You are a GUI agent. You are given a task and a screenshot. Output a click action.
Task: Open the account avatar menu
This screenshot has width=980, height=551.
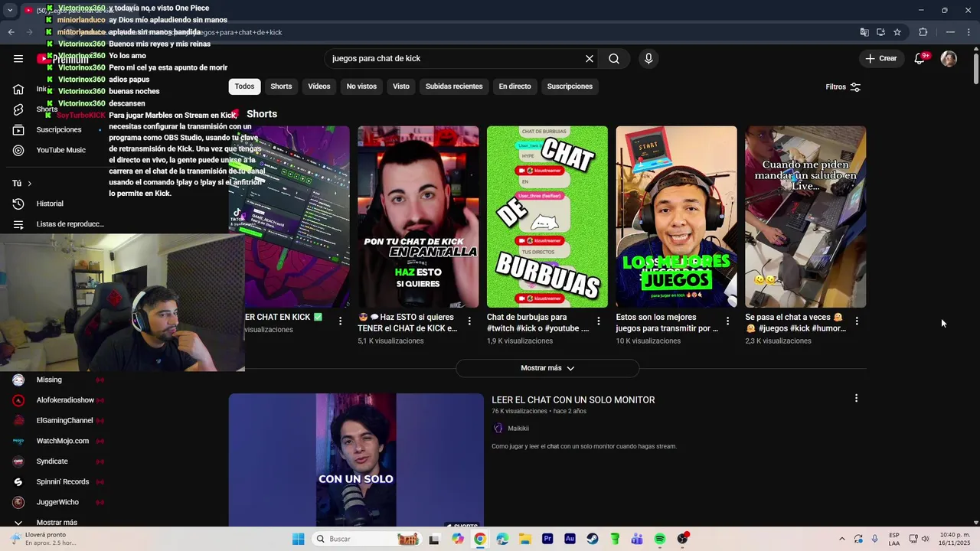coord(949,58)
